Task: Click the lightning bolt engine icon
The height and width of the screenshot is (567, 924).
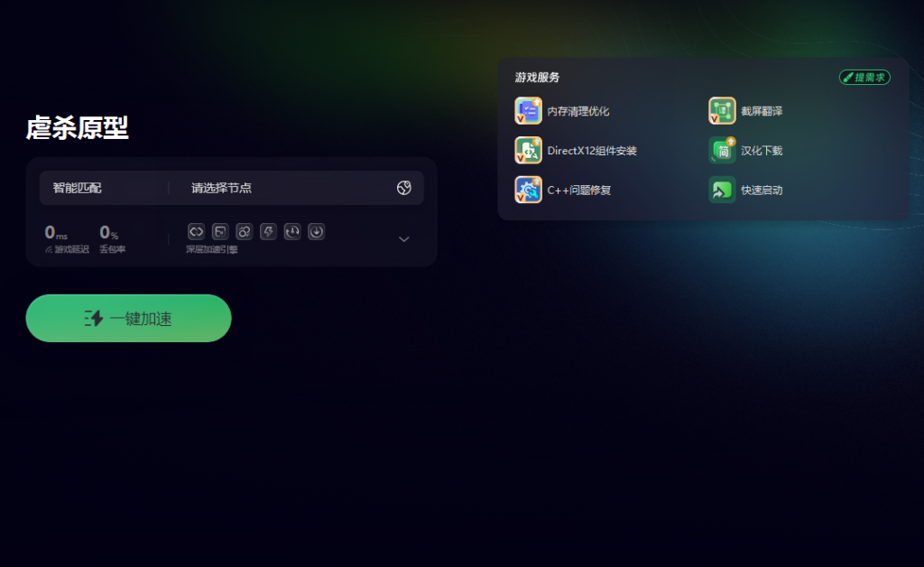Action: coord(268,232)
